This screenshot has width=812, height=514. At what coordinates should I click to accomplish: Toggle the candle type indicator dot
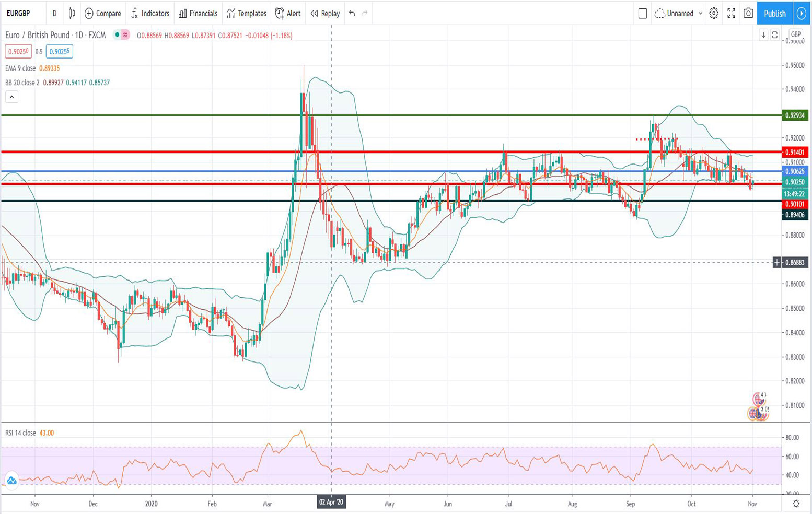tap(116, 35)
